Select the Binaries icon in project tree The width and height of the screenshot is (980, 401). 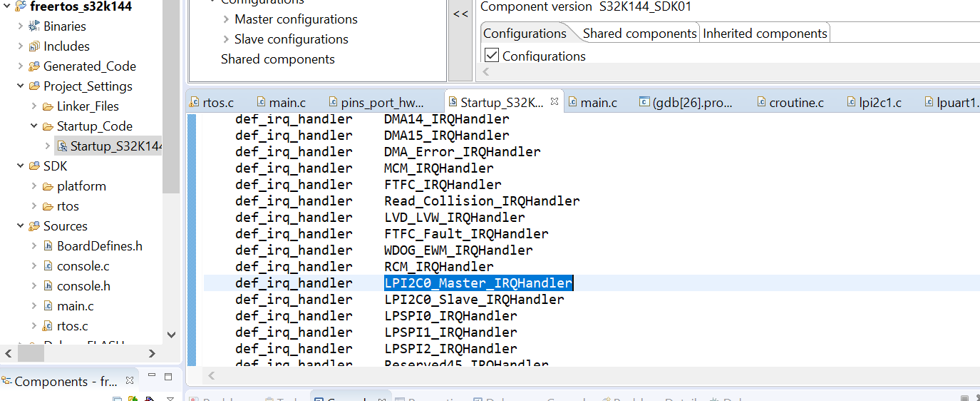coord(33,26)
